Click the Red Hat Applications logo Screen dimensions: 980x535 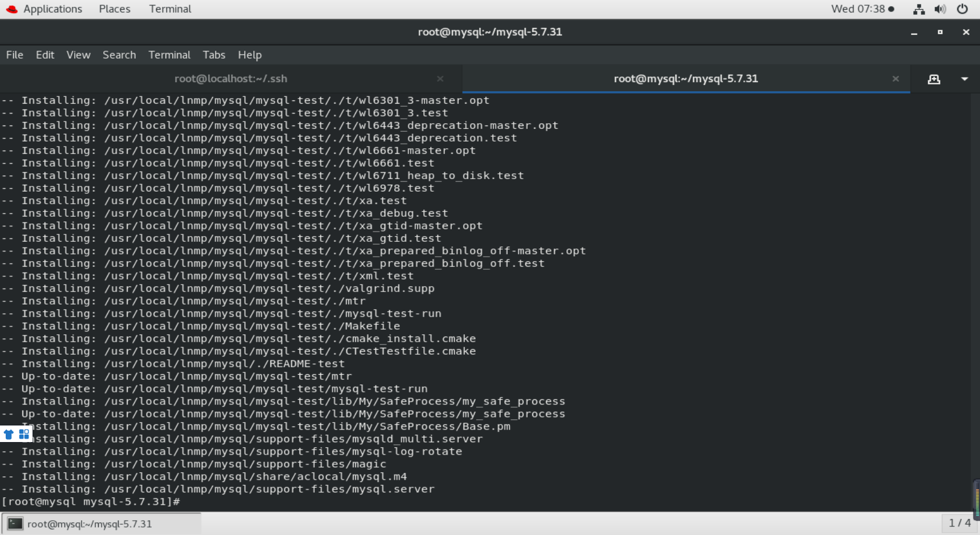pyautogui.click(x=13, y=9)
